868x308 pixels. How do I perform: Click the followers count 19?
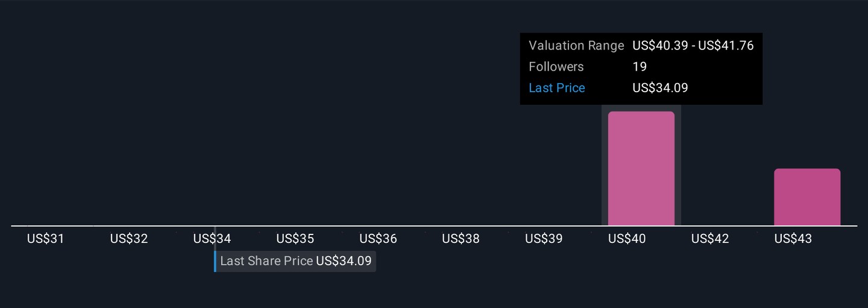pos(640,67)
